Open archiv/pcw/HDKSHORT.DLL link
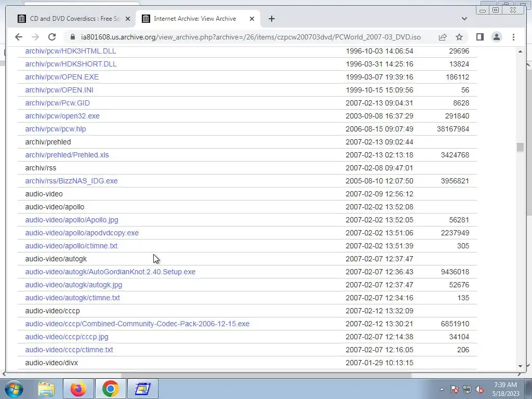The width and height of the screenshot is (532, 399). (71, 64)
